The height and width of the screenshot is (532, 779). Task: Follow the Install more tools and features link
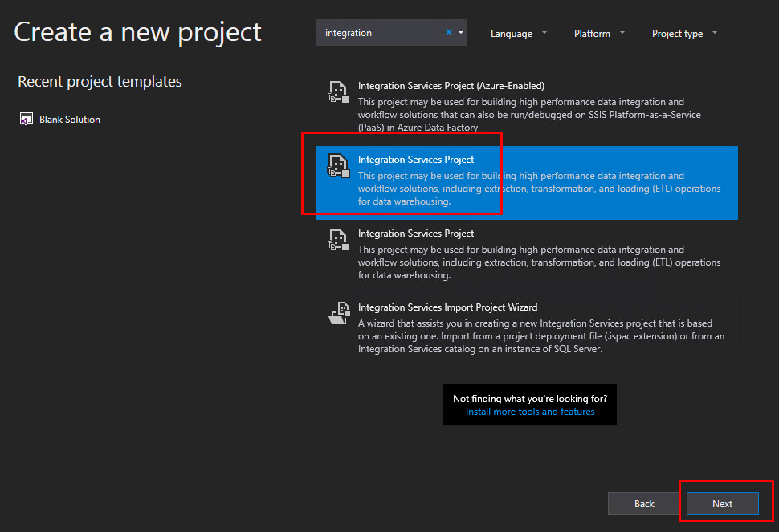530,412
